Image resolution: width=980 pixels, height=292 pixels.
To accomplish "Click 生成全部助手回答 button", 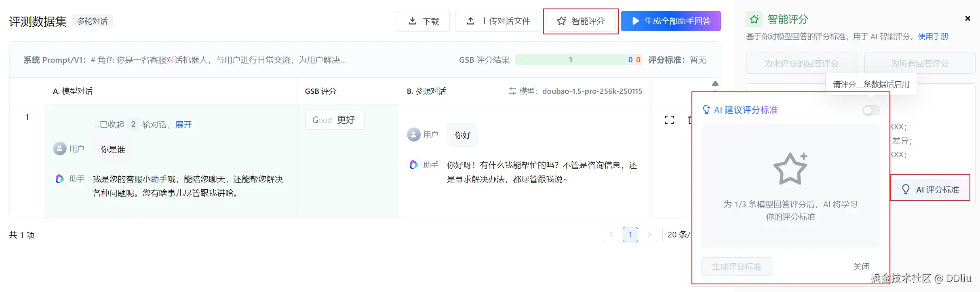I will pos(671,21).
